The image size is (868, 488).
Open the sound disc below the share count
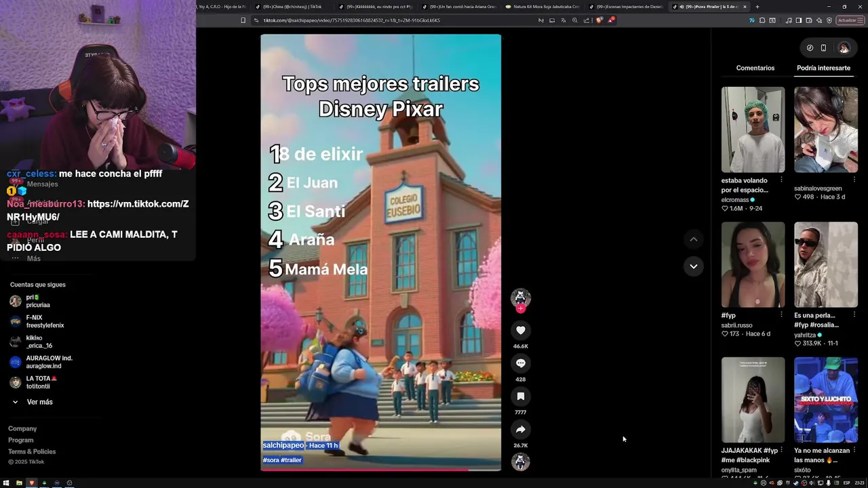click(520, 462)
